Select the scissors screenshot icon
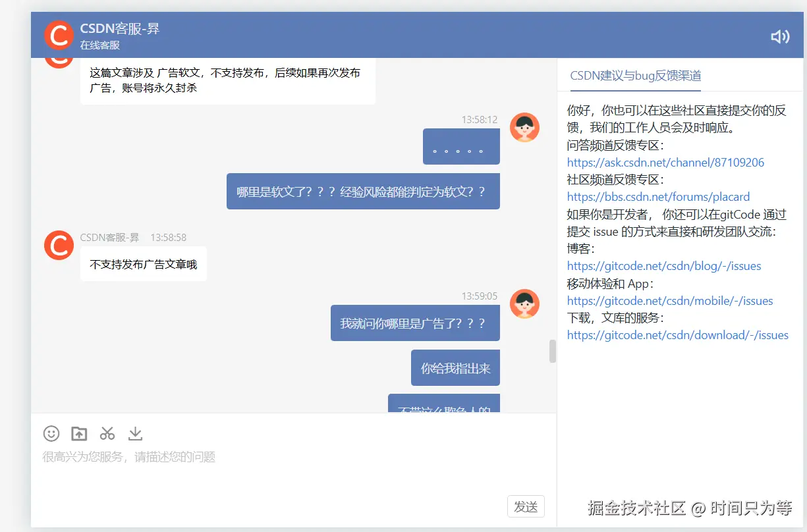This screenshot has height=532, width=807. [x=107, y=433]
